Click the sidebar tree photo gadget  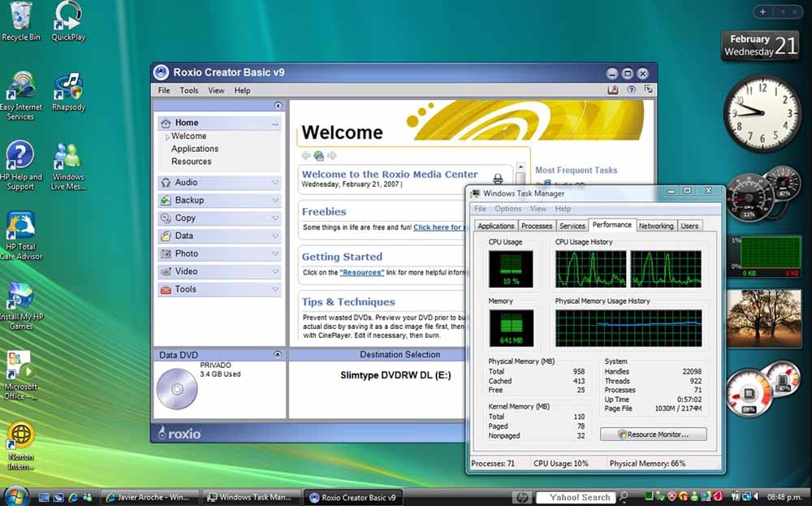764,318
